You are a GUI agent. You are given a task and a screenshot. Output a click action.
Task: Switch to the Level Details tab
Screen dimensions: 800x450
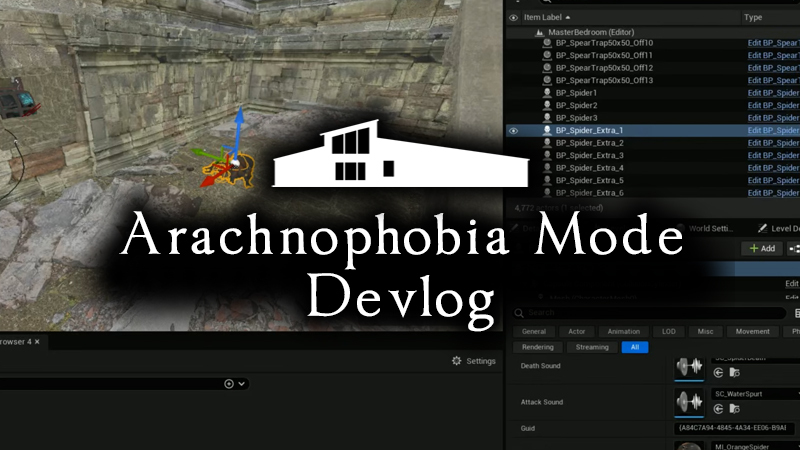pos(779,229)
